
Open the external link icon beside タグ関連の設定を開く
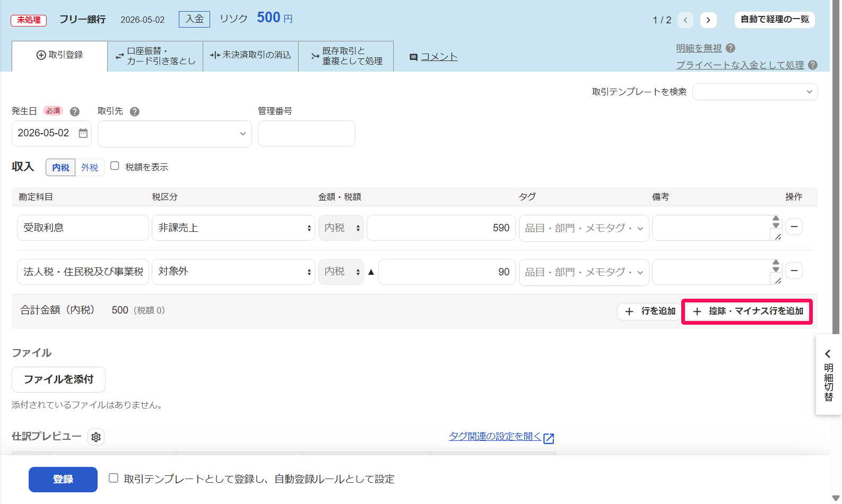[549, 438]
